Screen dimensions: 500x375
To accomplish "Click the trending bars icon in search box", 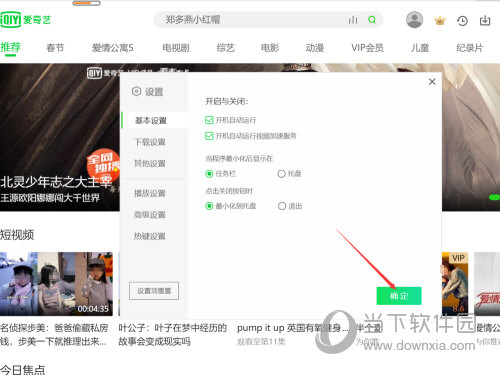I will tap(353, 20).
